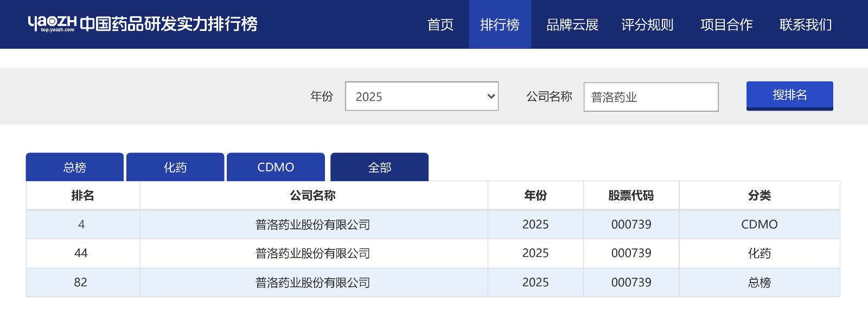
Task: Switch to the 总榜 tab
Action: [74, 167]
